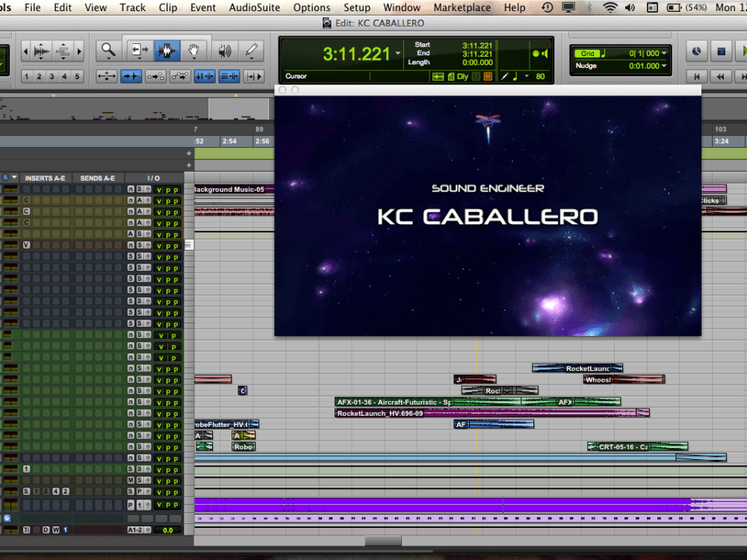Recall zoom preset 1

click(27, 76)
